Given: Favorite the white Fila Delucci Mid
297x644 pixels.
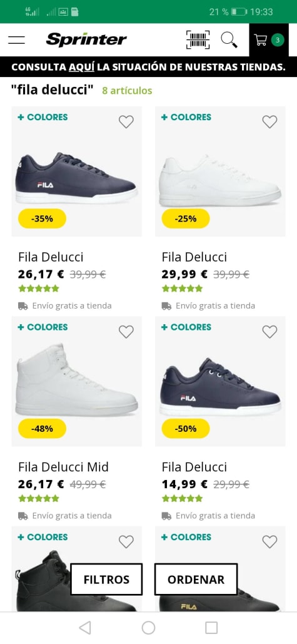Looking at the screenshot, I should coord(126,332).
